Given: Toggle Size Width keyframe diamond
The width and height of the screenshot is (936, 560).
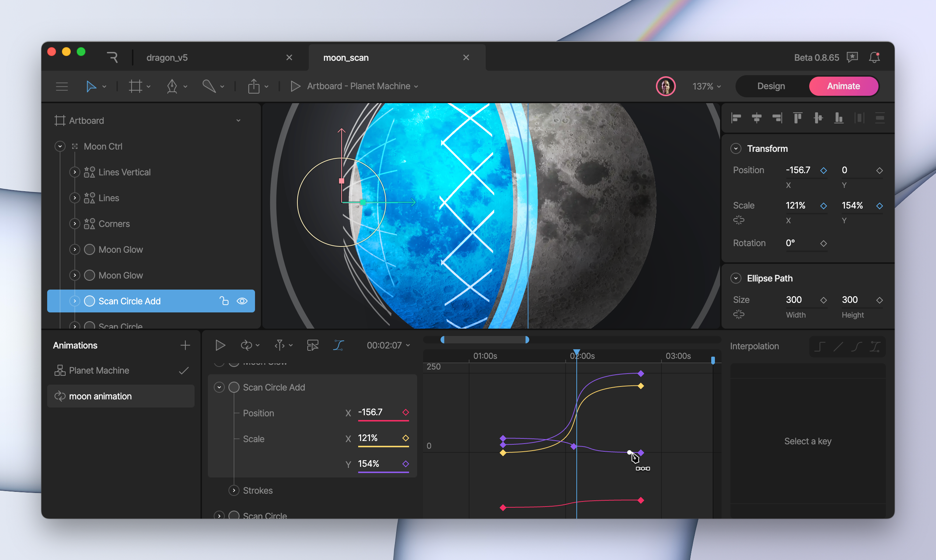Looking at the screenshot, I should pos(824,300).
